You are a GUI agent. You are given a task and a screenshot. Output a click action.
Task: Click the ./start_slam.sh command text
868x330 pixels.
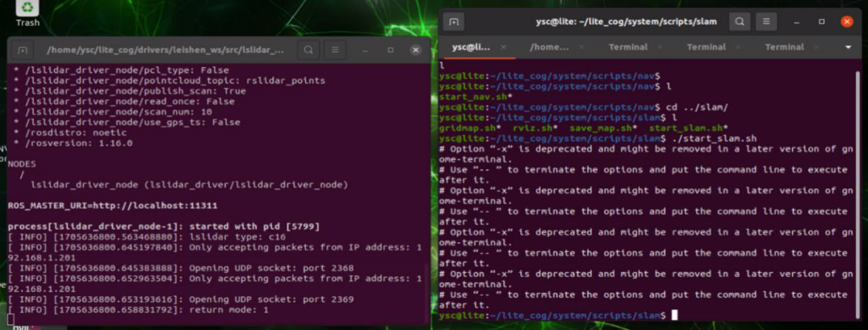tap(714, 139)
